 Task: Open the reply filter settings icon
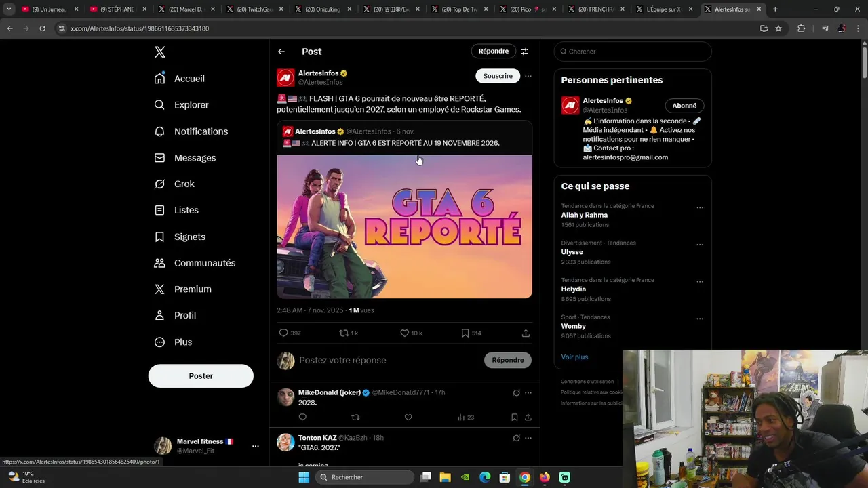[524, 52]
